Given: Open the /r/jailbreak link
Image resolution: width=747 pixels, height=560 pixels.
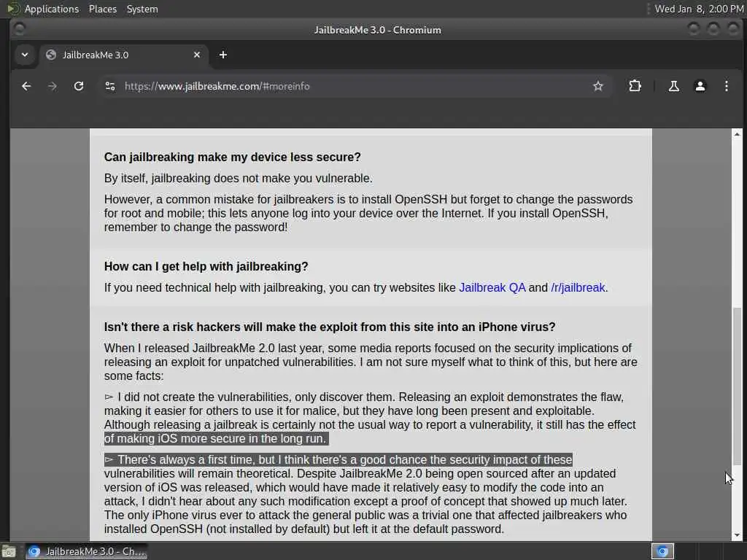Looking at the screenshot, I should 578,287.
